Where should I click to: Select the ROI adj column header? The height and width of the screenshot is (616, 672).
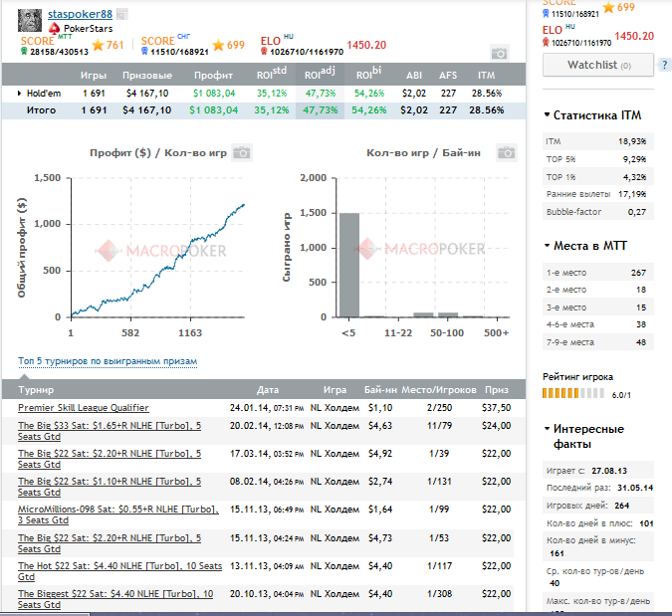click(320, 74)
